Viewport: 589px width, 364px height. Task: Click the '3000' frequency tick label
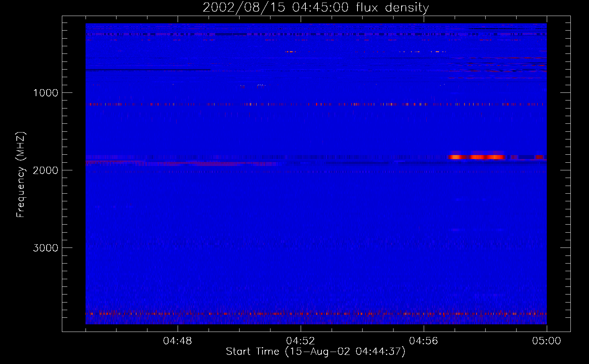pyautogui.click(x=46, y=248)
